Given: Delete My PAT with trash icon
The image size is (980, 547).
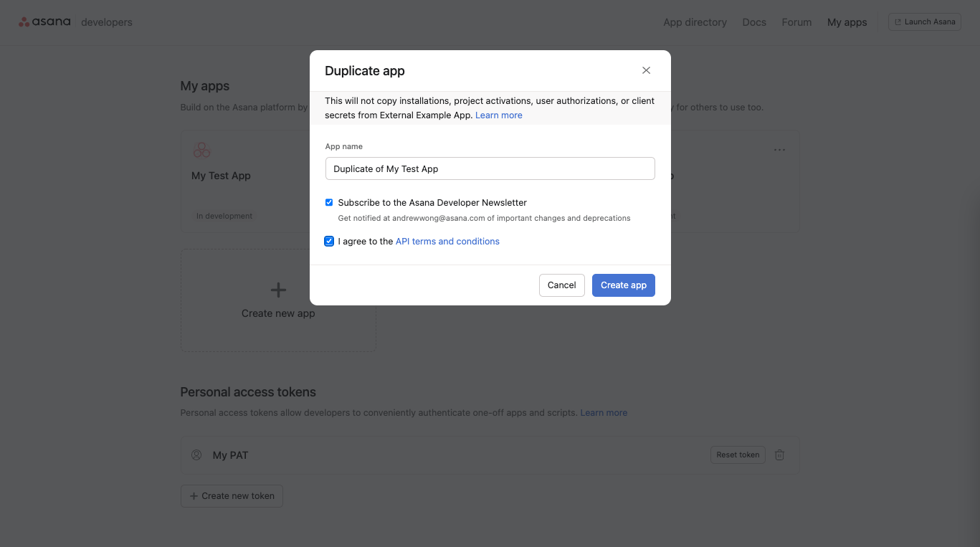Looking at the screenshot, I should pos(780,455).
